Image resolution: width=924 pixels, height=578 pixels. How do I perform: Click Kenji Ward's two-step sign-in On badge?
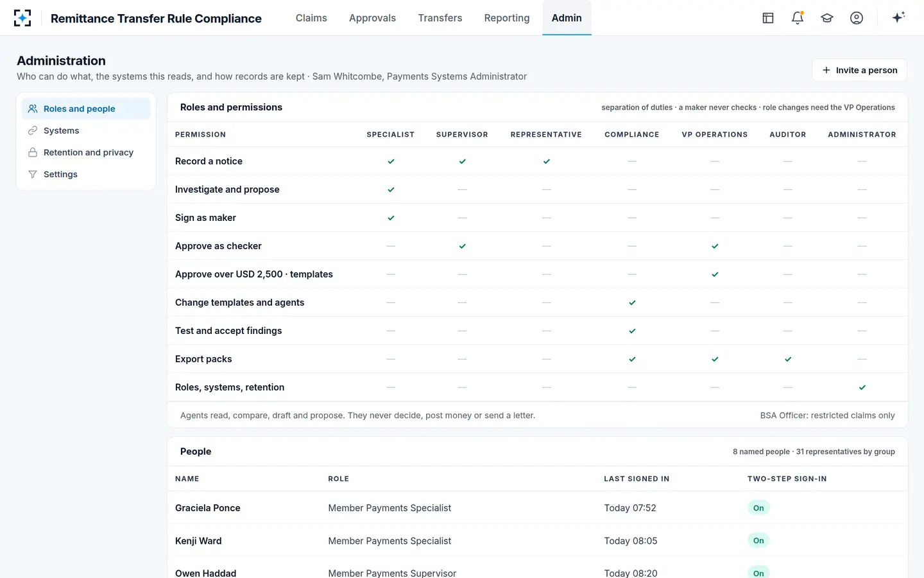click(758, 541)
